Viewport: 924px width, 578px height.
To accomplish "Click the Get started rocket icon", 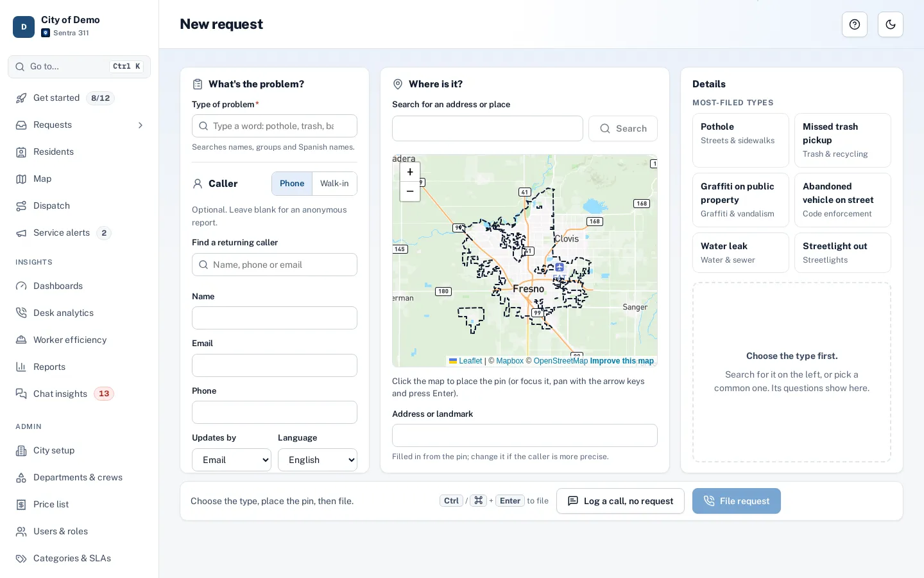I will pyautogui.click(x=21, y=98).
